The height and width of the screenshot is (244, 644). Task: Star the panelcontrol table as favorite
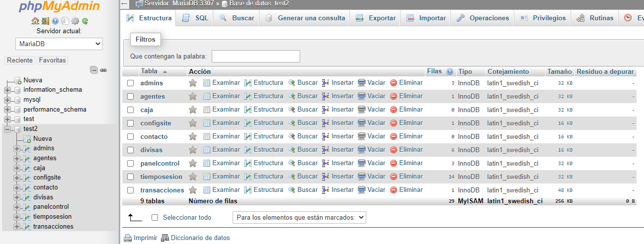pyautogui.click(x=193, y=163)
